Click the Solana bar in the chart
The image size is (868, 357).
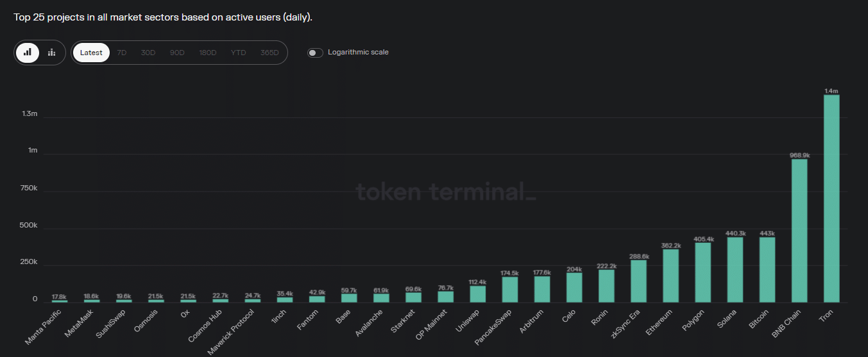pos(735,270)
